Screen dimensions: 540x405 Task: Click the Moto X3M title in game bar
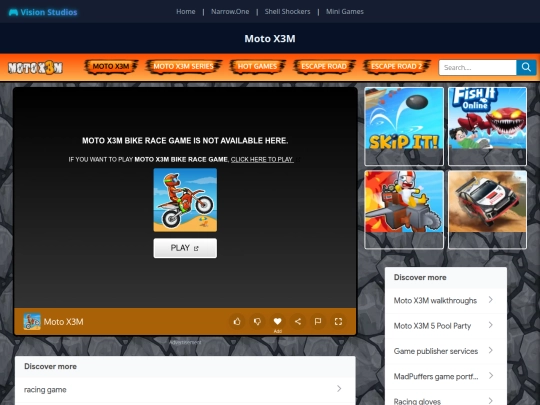pos(63,322)
